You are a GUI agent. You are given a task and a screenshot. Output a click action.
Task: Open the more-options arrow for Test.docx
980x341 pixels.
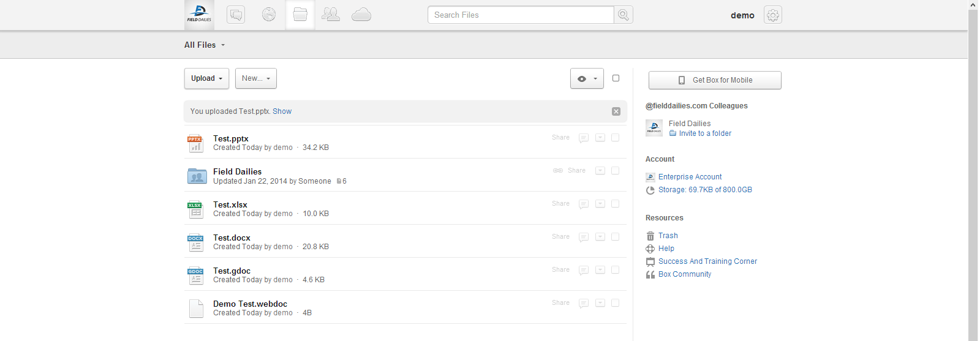[x=600, y=237]
